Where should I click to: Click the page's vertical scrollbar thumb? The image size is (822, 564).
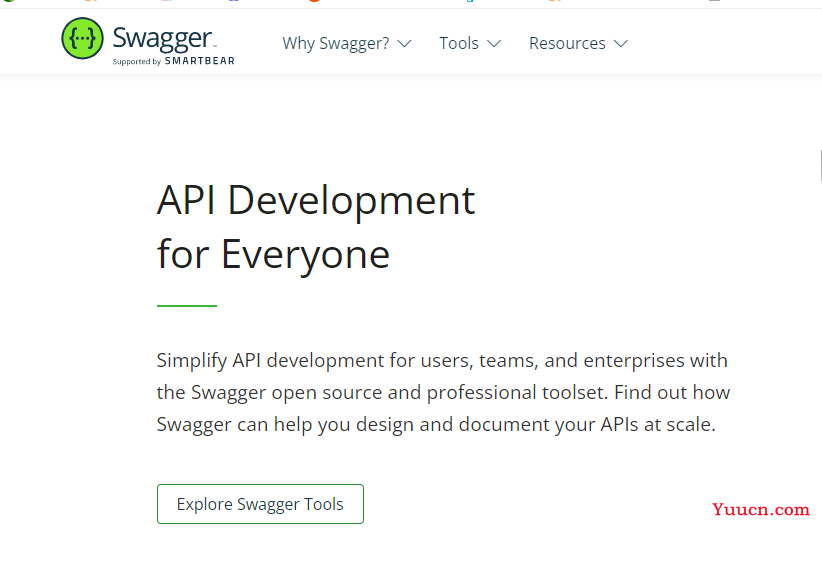[819, 165]
